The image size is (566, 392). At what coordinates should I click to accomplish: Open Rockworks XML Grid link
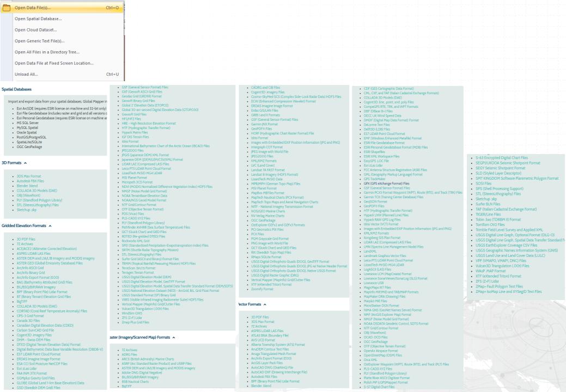point(135,241)
